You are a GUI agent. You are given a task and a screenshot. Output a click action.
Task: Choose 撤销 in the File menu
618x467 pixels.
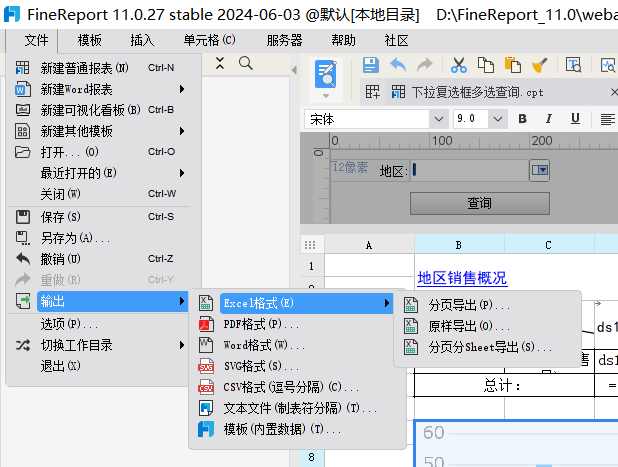point(100,259)
